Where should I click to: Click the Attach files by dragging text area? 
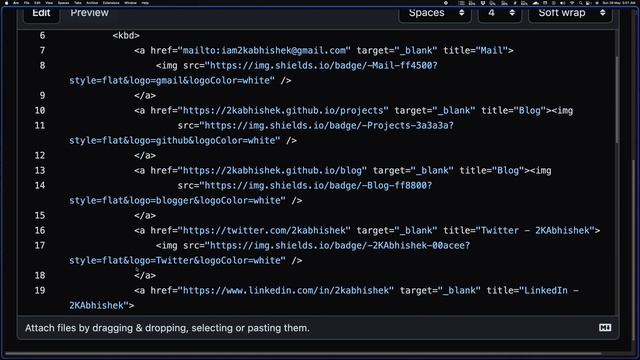(x=167, y=328)
